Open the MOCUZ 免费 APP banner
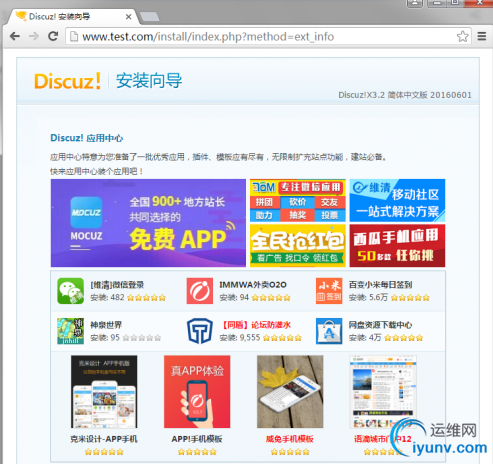 (148, 223)
